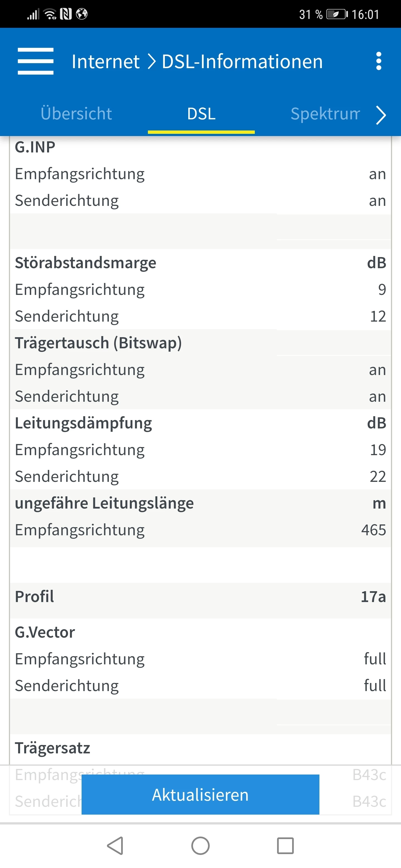Tap the Profil 17a row
This screenshot has width=401, height=868.
point(200,596)
